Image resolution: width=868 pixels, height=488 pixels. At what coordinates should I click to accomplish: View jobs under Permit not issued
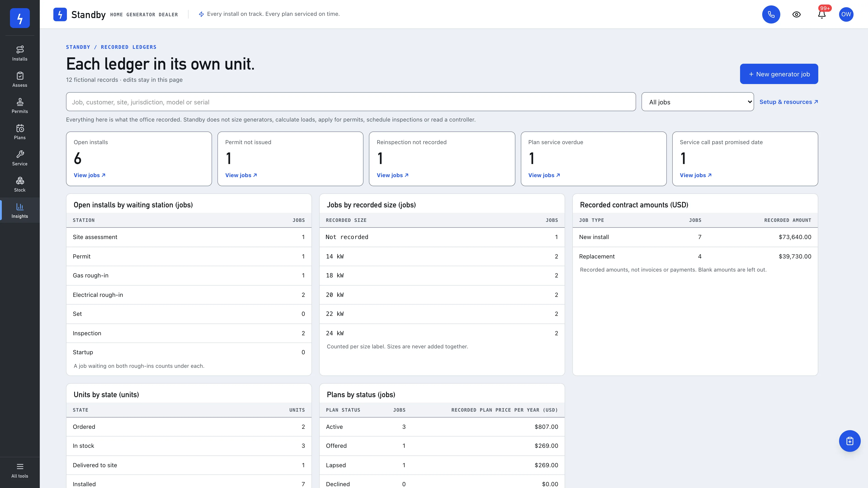241,175
